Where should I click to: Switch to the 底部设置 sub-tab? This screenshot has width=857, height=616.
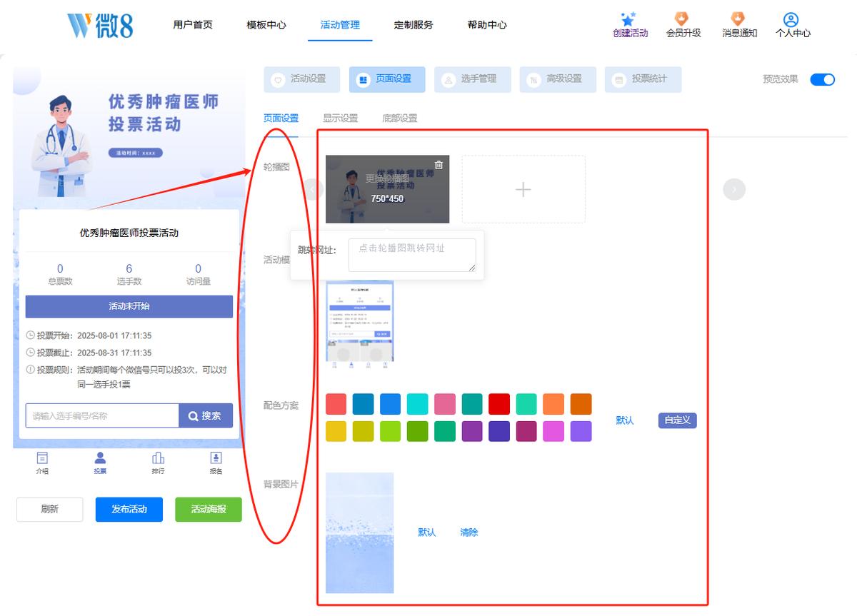[x=400, y=118]
